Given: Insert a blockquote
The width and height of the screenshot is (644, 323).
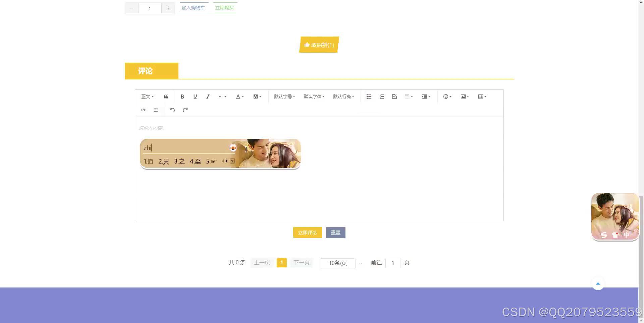Looking at the screenshot, I should (166, 96).
